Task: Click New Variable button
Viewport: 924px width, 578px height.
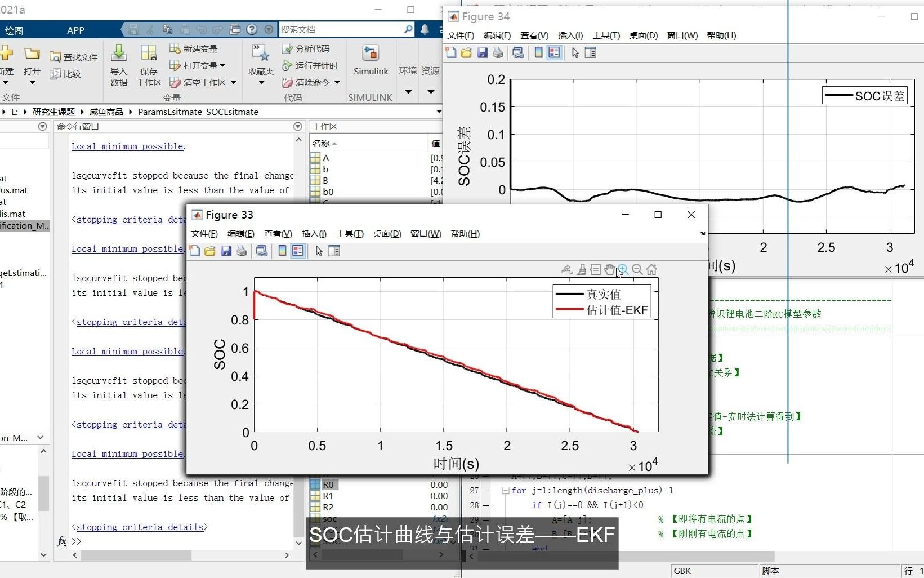Action: coord(194,49)
